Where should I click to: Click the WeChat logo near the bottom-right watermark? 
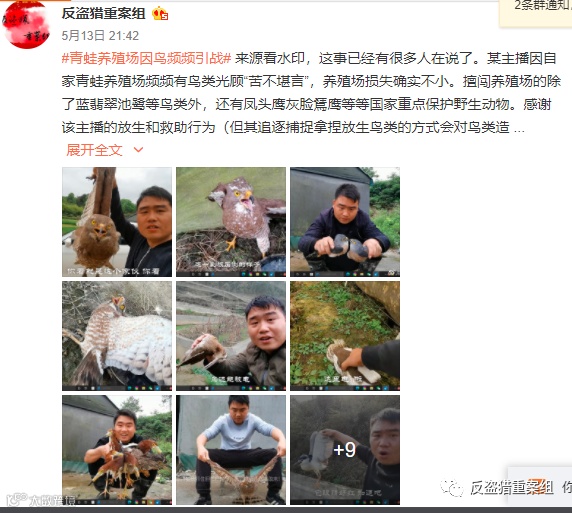(x=451, y=488)
